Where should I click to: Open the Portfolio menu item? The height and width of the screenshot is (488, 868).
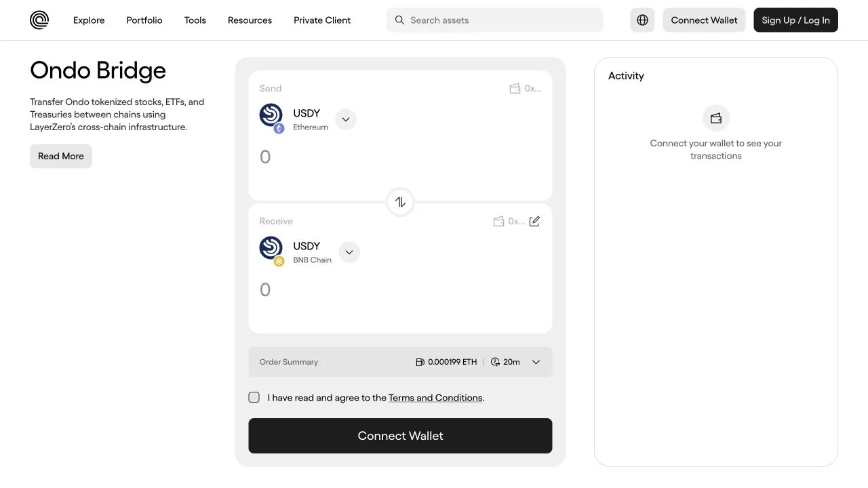click(144, 20)
